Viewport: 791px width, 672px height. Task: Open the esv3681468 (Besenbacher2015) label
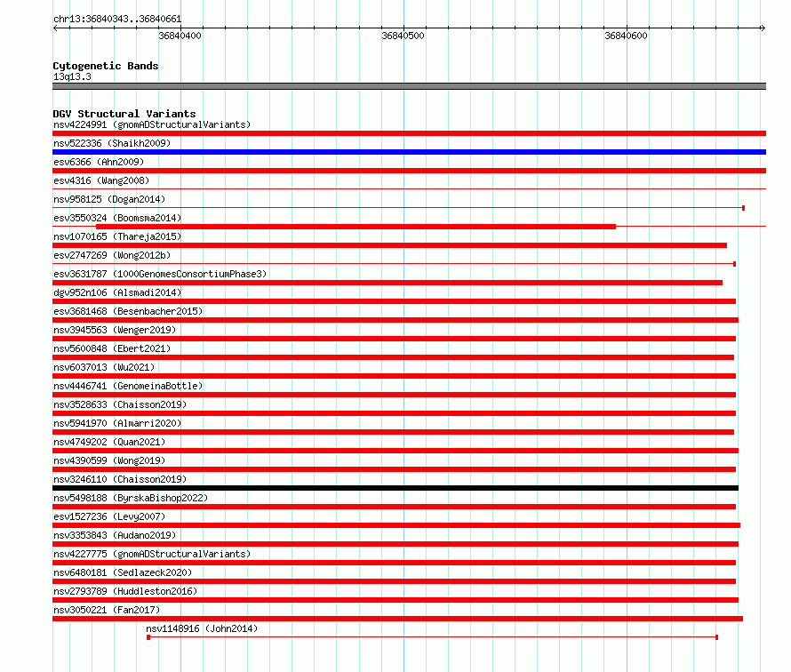coord(128,311)
